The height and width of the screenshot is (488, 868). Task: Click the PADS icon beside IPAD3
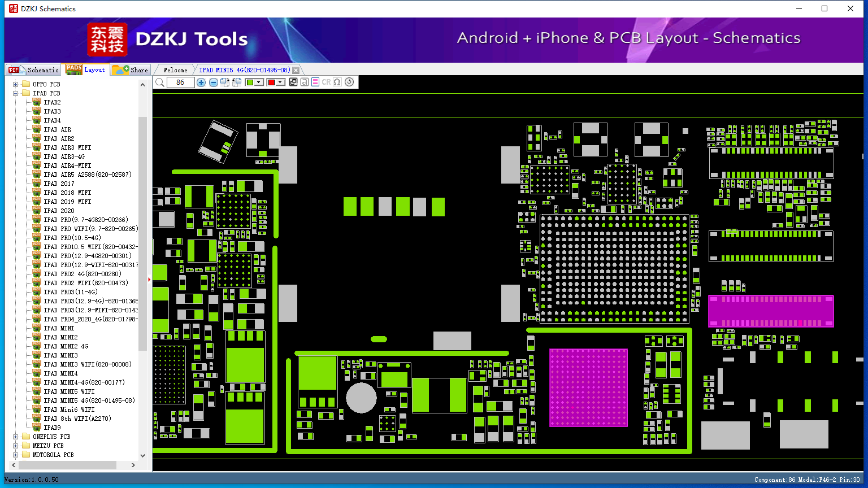point(37,111)
